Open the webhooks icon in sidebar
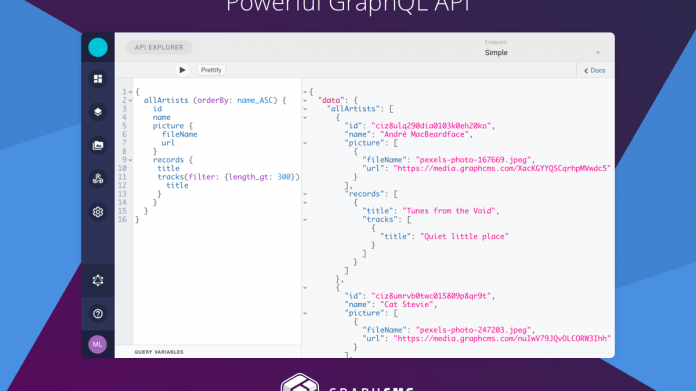Image resolution: width=696 pixels, height=391 pixels. [98, 178]
